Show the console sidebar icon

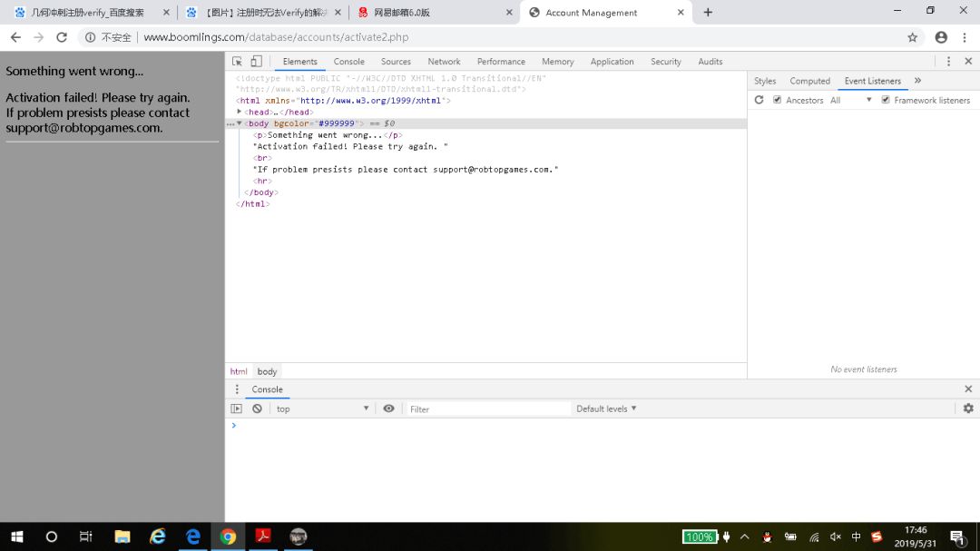236,408
